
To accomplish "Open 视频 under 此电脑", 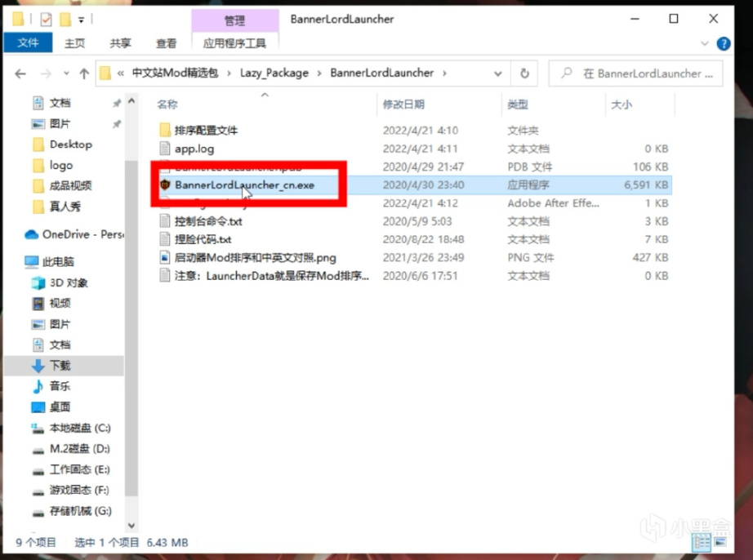I will pyautogui.click(x=60, y=303).
